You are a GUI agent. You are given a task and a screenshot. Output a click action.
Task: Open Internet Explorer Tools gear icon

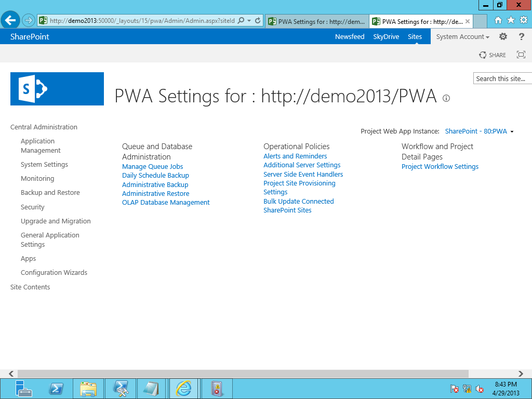(x=524, y=20)
